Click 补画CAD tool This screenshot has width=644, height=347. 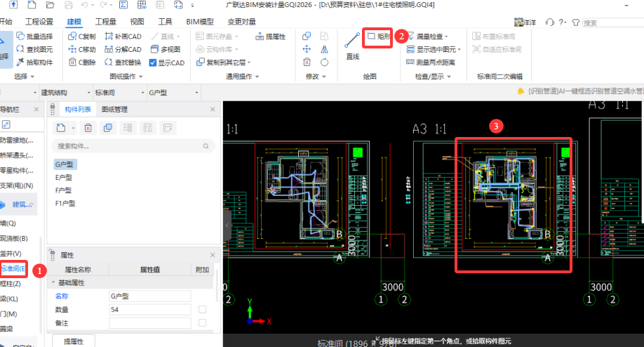point(123,37)
